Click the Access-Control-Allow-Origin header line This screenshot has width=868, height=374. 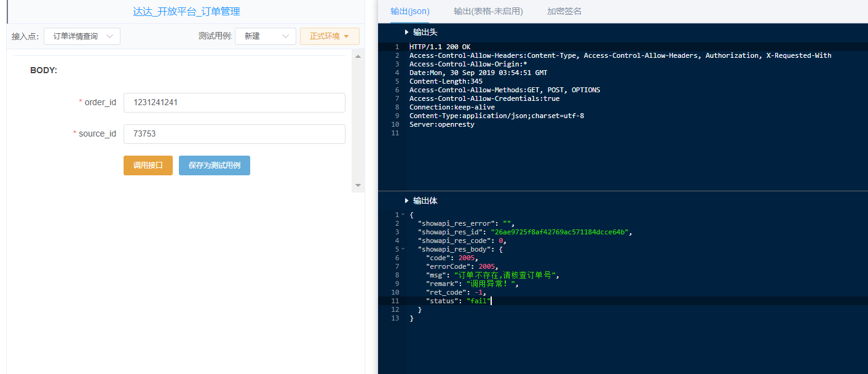(x=468, y=64)
